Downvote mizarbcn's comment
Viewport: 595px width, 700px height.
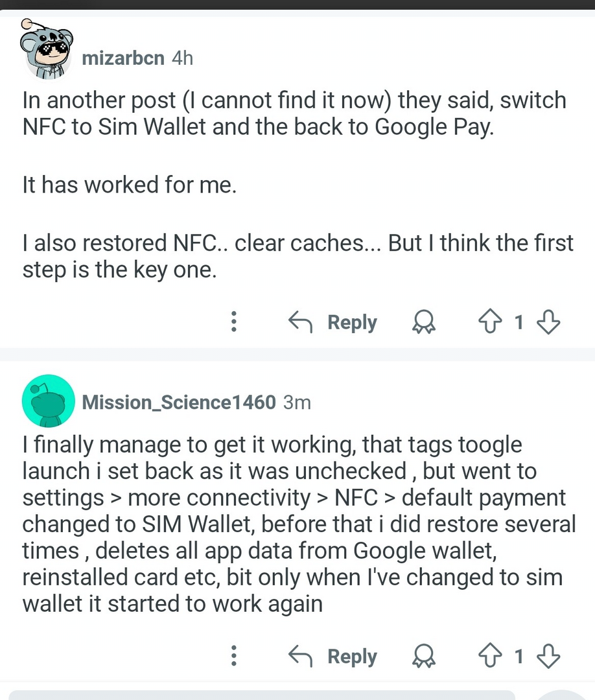[548, 321]
